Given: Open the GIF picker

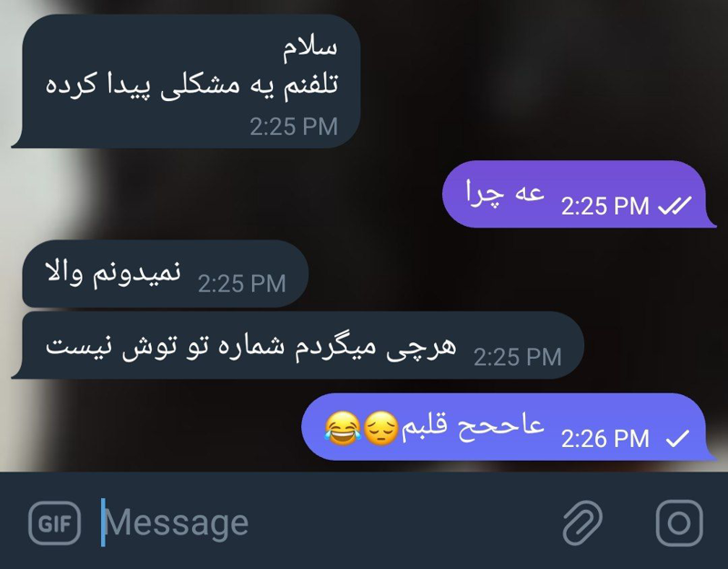Looking at the screenshot, I should pyautogui.click(x=55, y=523).
